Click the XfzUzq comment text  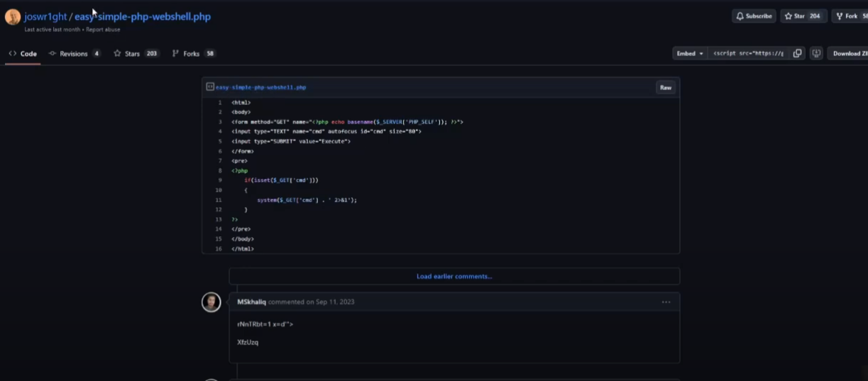click(x=248, y=343)
